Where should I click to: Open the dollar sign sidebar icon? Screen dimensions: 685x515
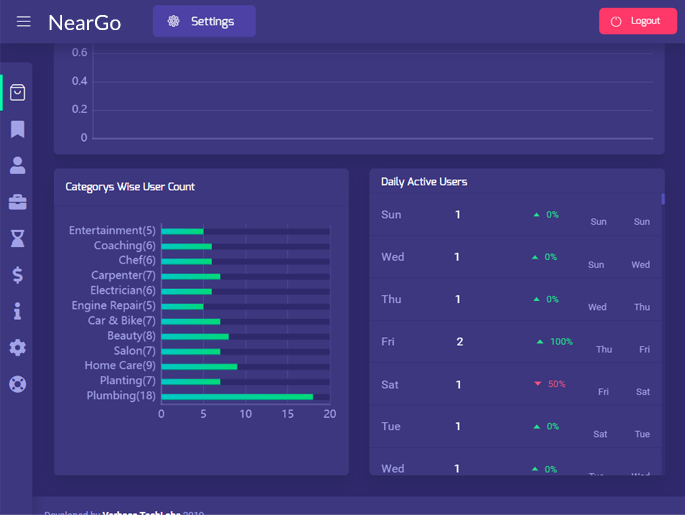tap(17, 275)
